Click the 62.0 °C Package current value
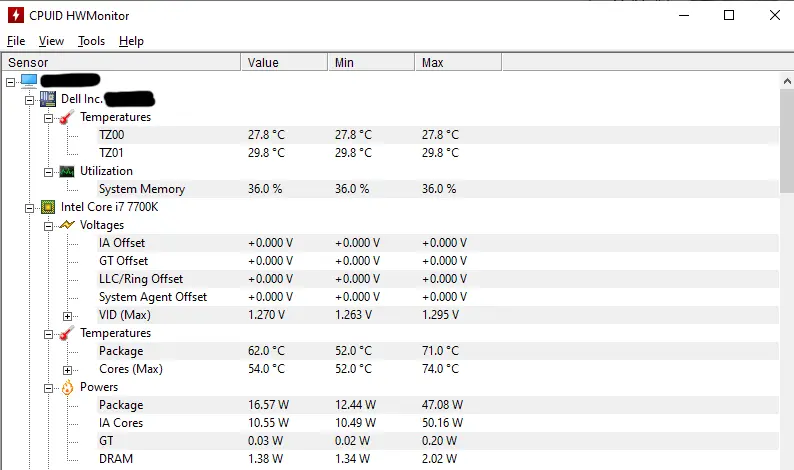The image size is (794, 470). click(x=266, y=351)
